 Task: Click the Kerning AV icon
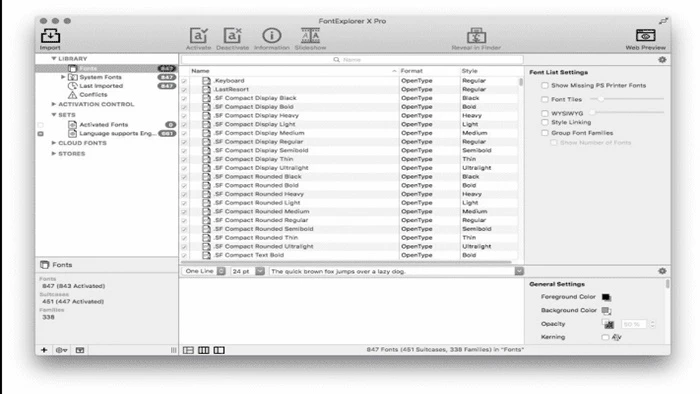[x=617, y=337]
